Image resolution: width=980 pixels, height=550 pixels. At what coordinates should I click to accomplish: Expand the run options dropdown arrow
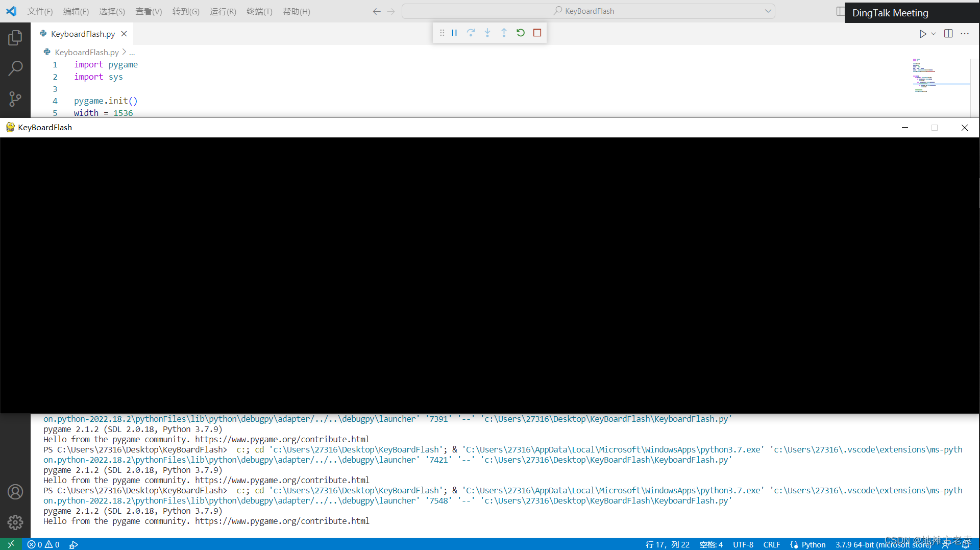[x=934, y=34]
